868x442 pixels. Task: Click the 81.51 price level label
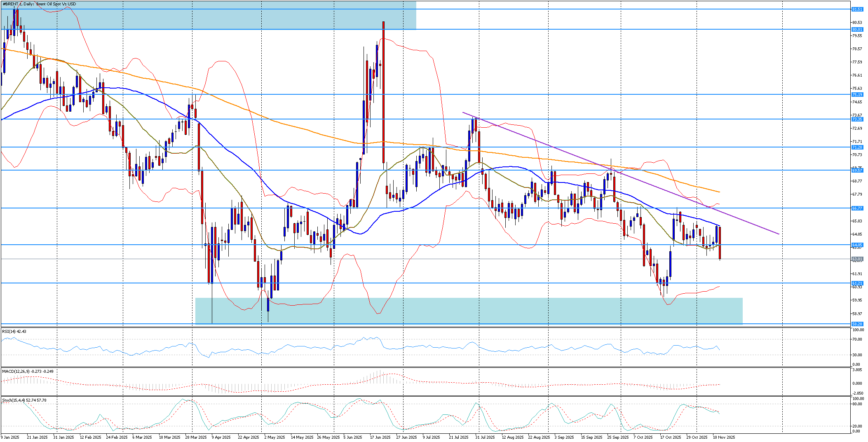pos(857,9)
